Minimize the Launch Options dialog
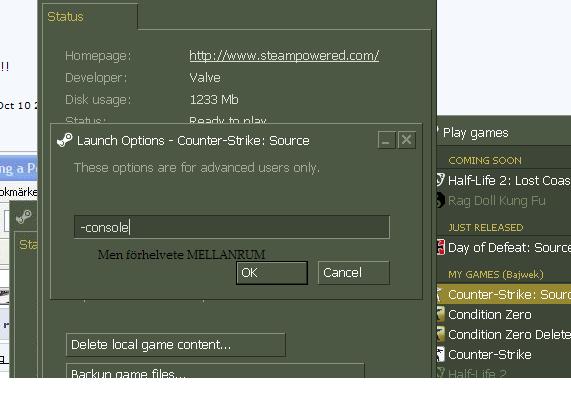571x411 pixels. pyautogui.click(x=386, y=140)
